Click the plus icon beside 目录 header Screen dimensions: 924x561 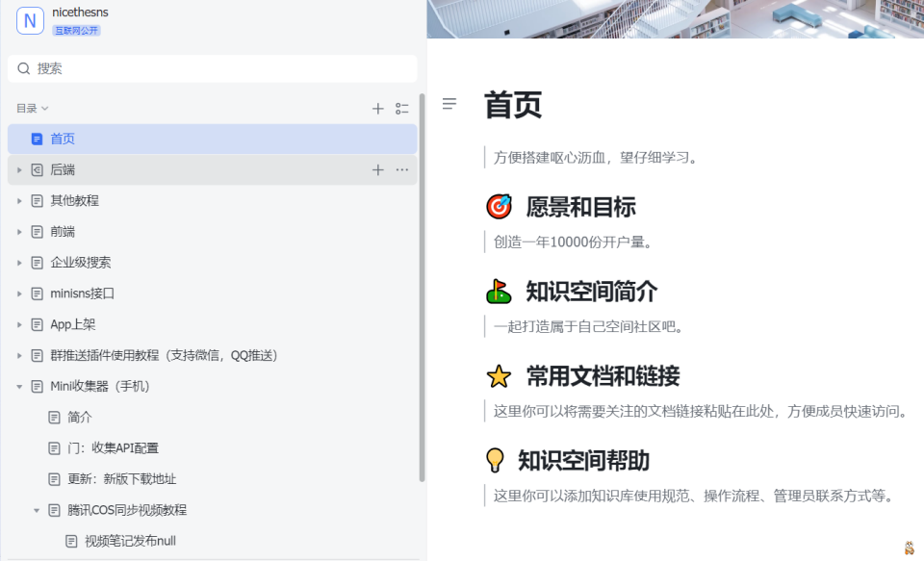point(378,109)
